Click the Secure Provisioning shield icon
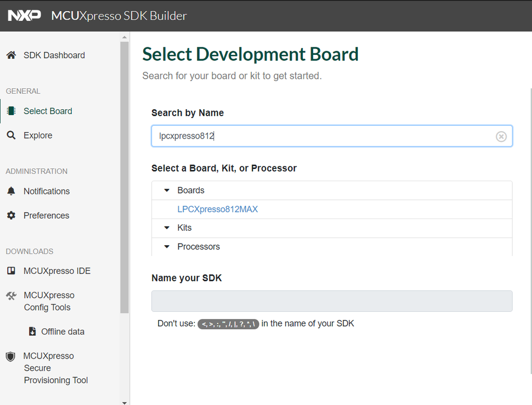Screen dimensions: 532x405 (11, 357)
